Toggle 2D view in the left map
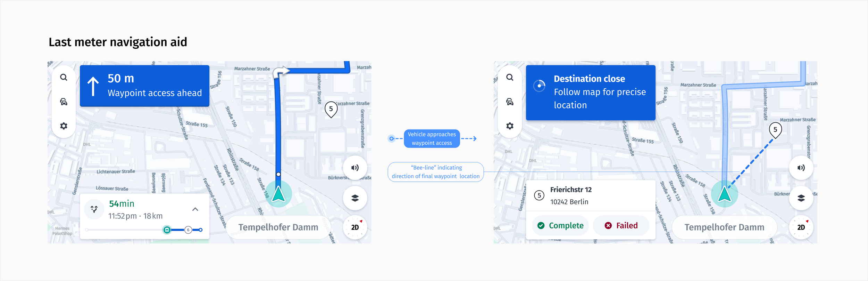This screenshot has width=868, height=281. click(355, 227)
